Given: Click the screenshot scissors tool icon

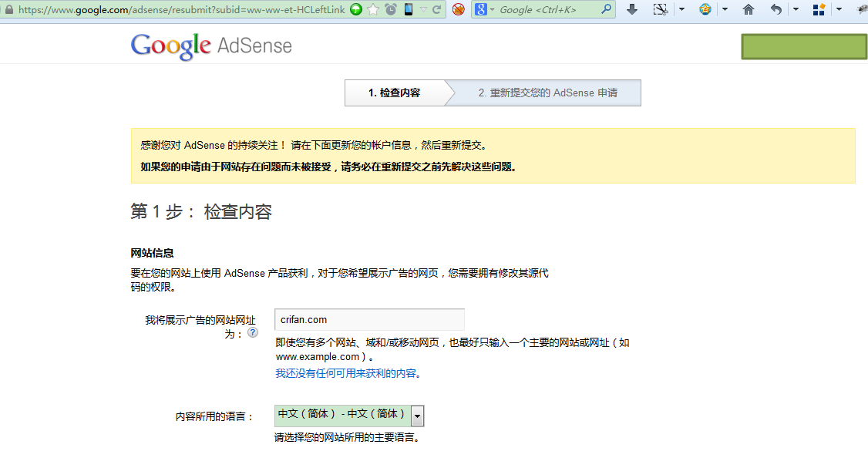Looking at the screenshot, I should click(x=661, y=9).
